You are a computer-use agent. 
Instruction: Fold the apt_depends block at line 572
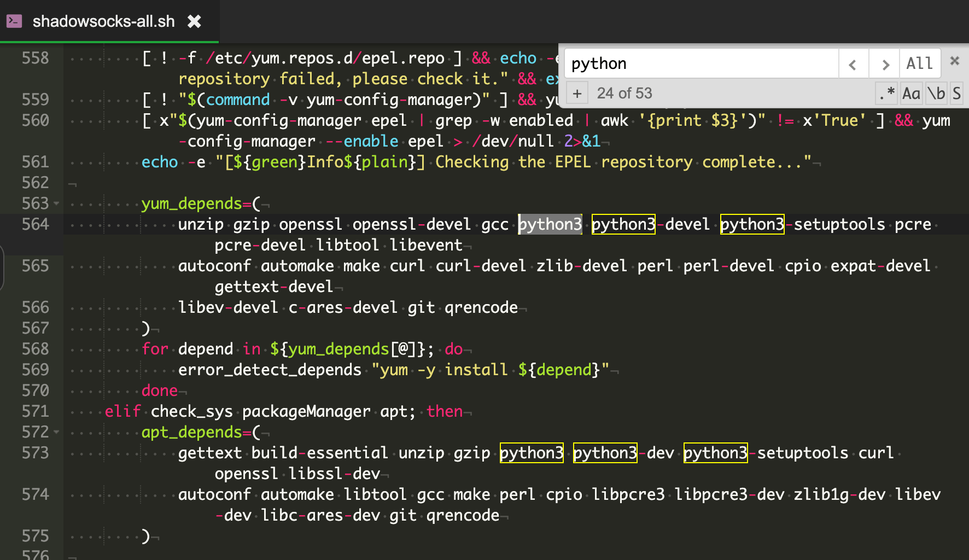56,432
